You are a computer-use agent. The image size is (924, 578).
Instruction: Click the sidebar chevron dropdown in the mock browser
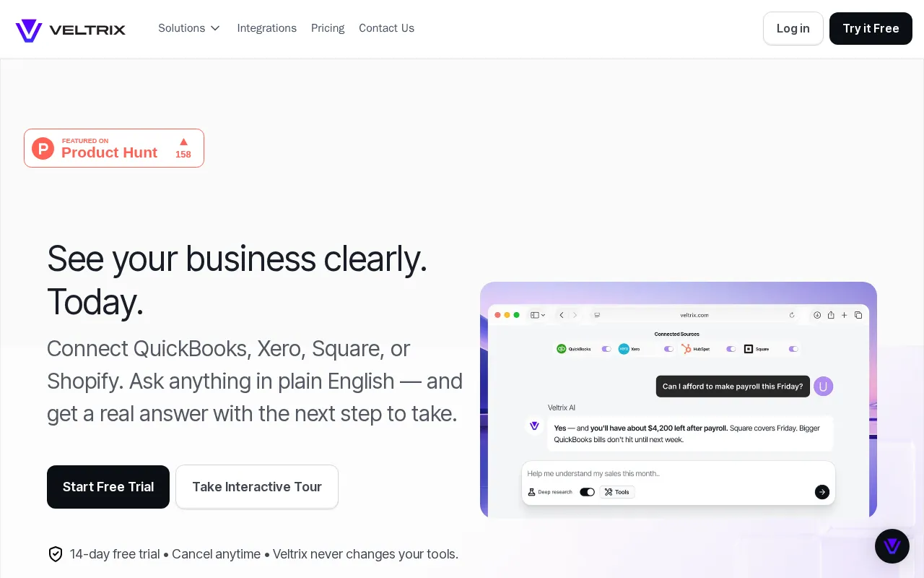543,315
